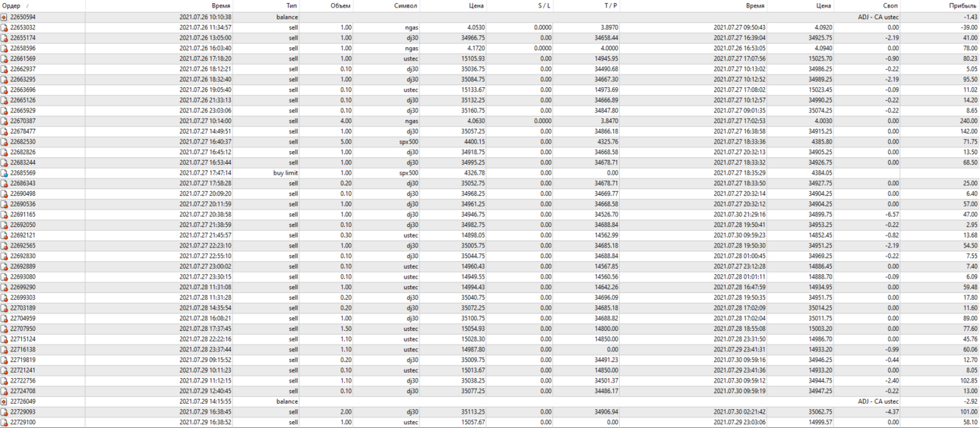This screenshot has width=980, height=428.
Task: Click the icon beside order 22691165
Action: coord(4,214)
